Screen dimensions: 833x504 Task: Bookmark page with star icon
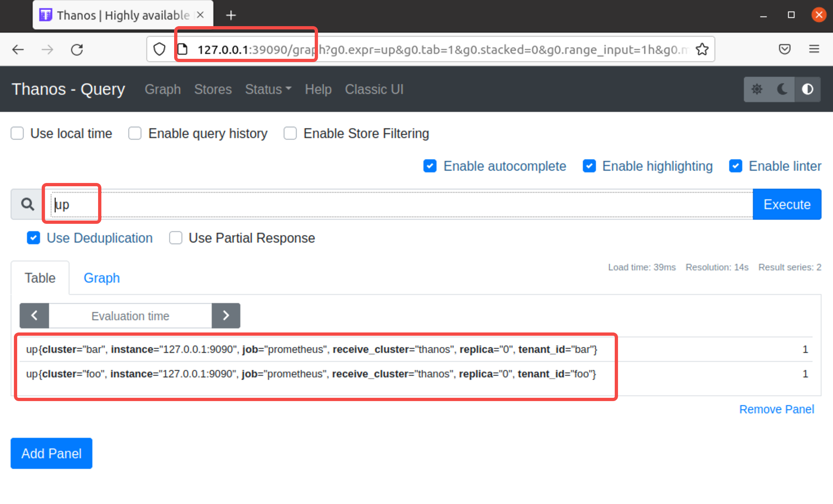[x=702, y=49]
